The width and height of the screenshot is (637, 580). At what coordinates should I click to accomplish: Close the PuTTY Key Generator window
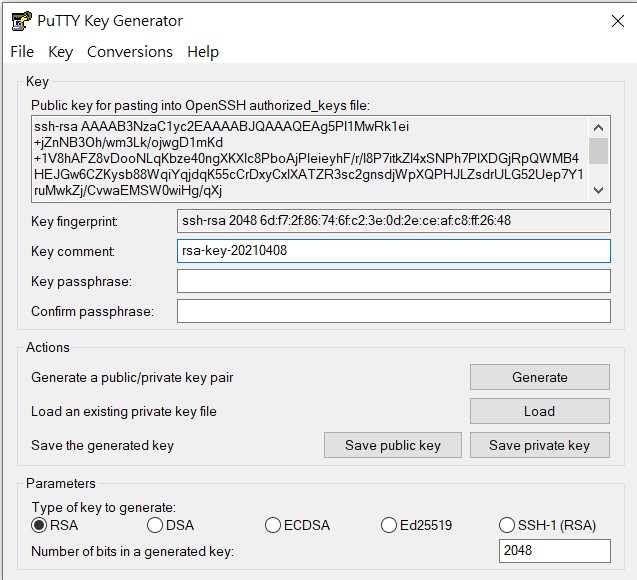coord(618,21)
